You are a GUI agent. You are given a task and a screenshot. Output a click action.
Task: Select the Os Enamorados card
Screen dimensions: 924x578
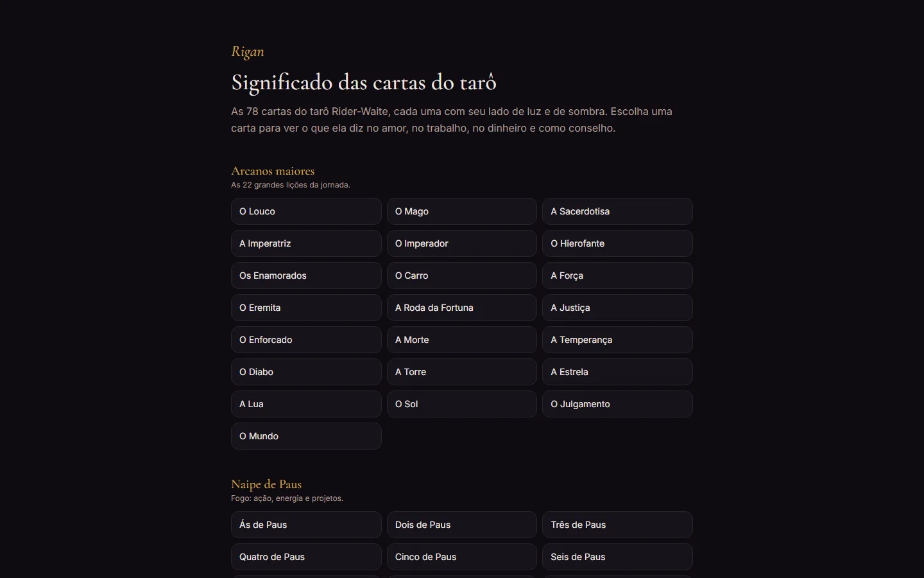[x=306, y=276]
